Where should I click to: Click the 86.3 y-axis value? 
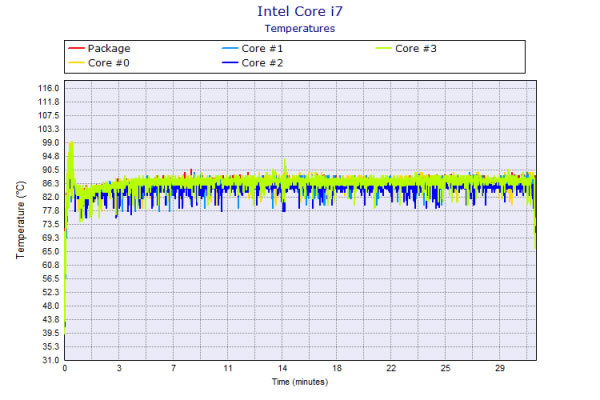[x=51, y=183]
